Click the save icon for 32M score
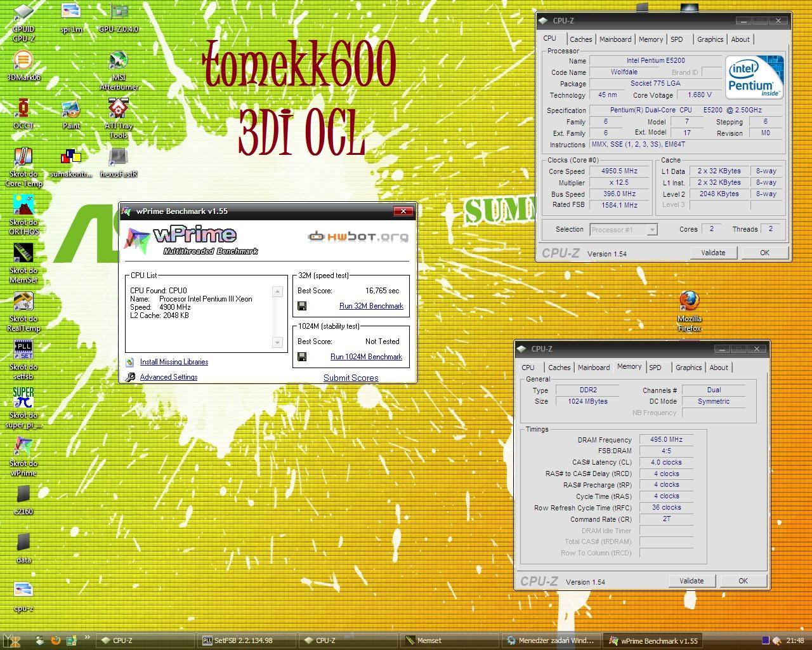812x650 pixels. click(302, 306)
